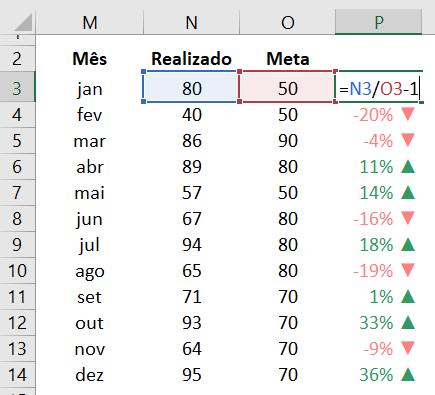The image size is (435, 395).
Task: Click the 'Mês' header cell
Action: pos(90,59)
